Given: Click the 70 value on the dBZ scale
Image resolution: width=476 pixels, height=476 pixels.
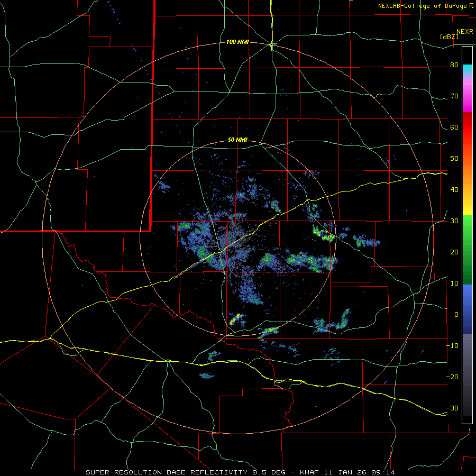Looking at the screenshot, I should click(x=454, y=96).
